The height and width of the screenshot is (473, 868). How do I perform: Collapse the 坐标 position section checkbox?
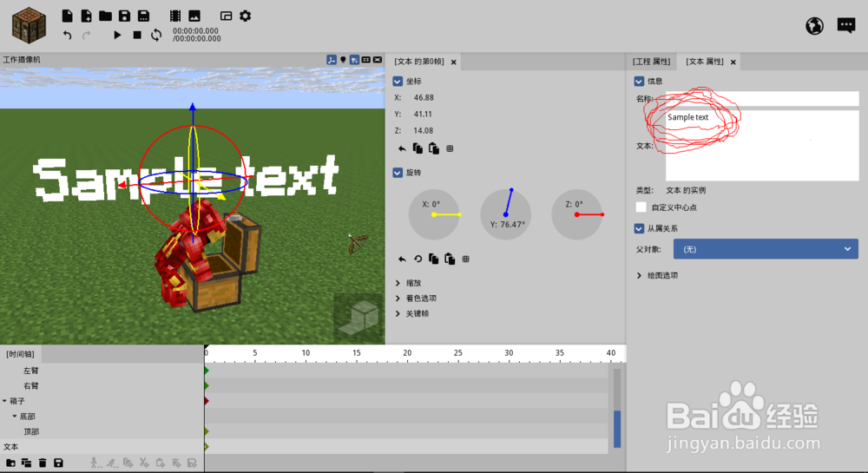398,82
